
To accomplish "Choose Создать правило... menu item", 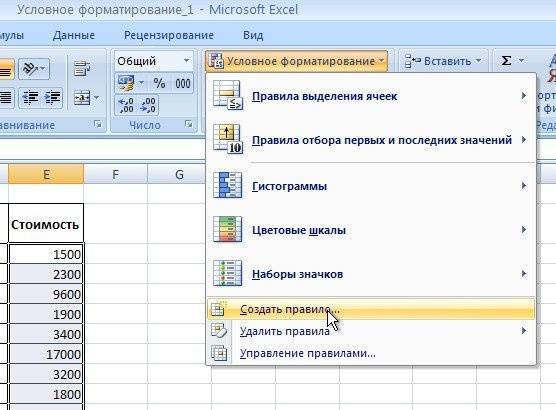I will click(x=371, y=309).
